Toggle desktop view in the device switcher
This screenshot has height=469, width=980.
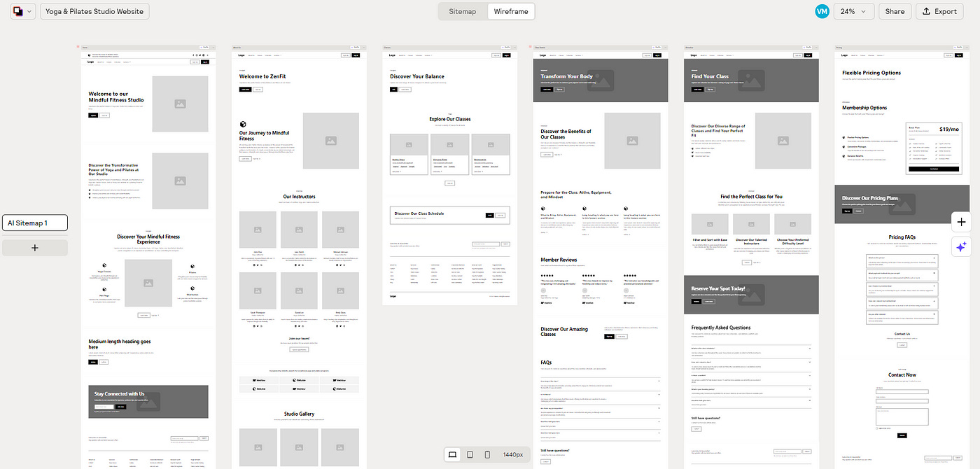coord(452,454)
